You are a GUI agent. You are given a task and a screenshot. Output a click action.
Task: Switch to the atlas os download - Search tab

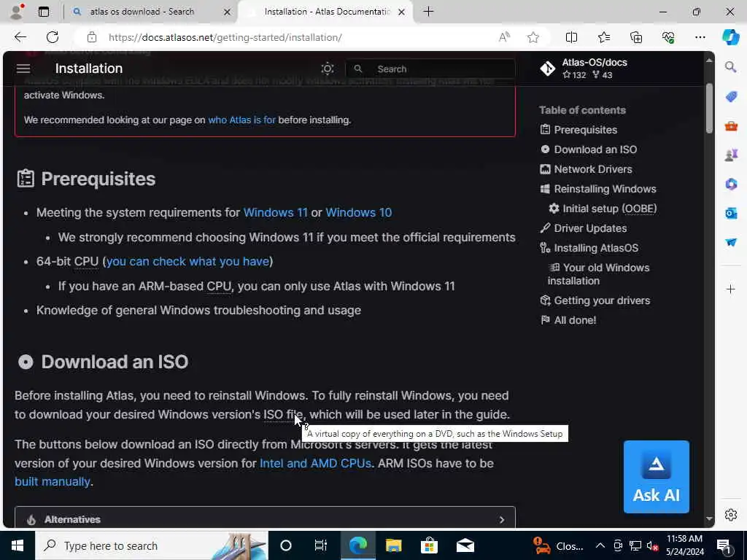tap(142, 12)
